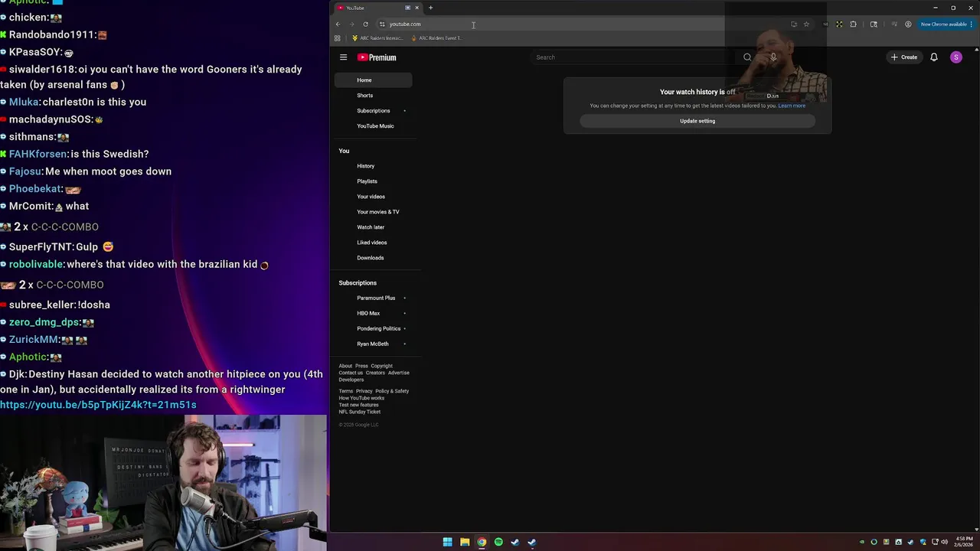Screen dimensions: 980x551
Task: Click Policy & Safety footer link
Action: [392, 391]
